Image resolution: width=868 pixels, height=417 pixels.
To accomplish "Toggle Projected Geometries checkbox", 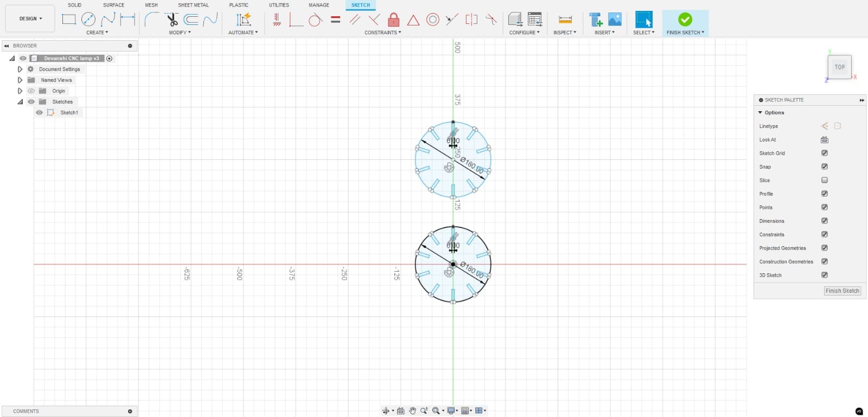I will tap(825, 248).
